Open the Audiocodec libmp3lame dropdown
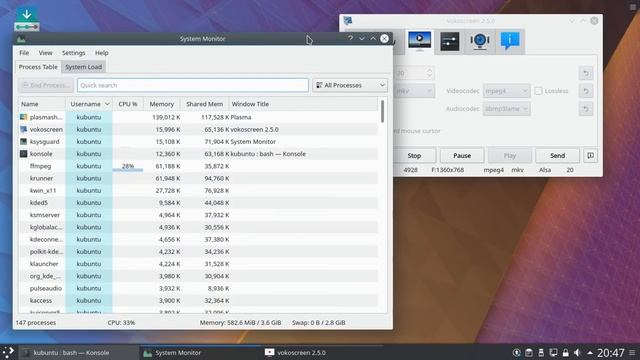Screen dimensions: 640x360 pos(506,109)
